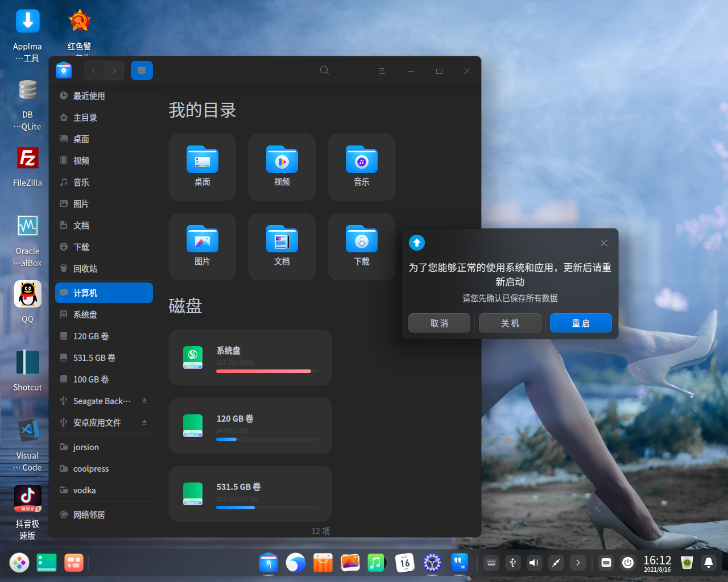Open the launcher from the dock
Image resolution: width=728 pixels, height=582 pixels.
(19, 563)
